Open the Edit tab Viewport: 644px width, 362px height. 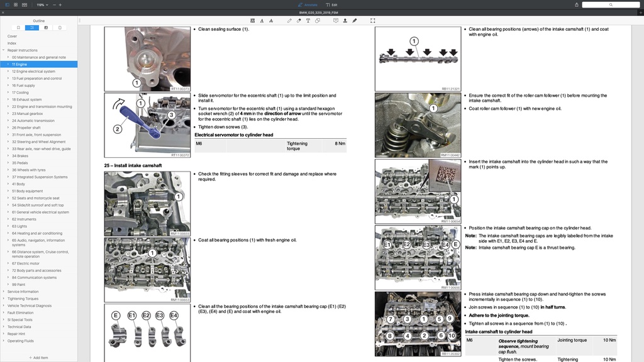(331, 4)
